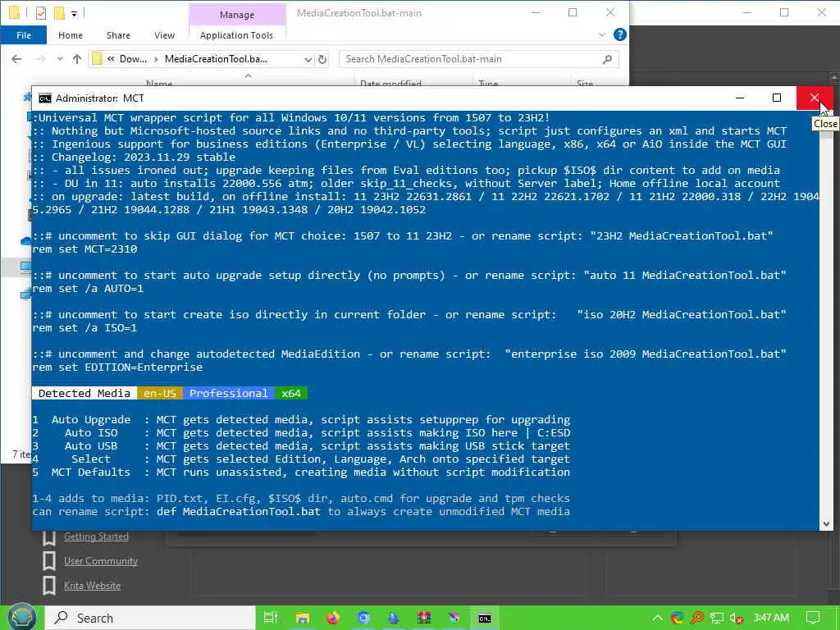
Task: Click the network icon in system tray
Action: coord(717,619)
